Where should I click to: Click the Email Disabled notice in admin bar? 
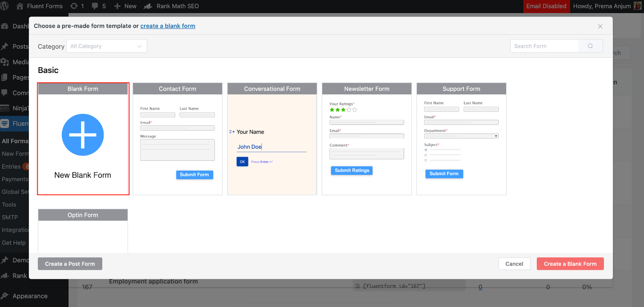point(546,6)
